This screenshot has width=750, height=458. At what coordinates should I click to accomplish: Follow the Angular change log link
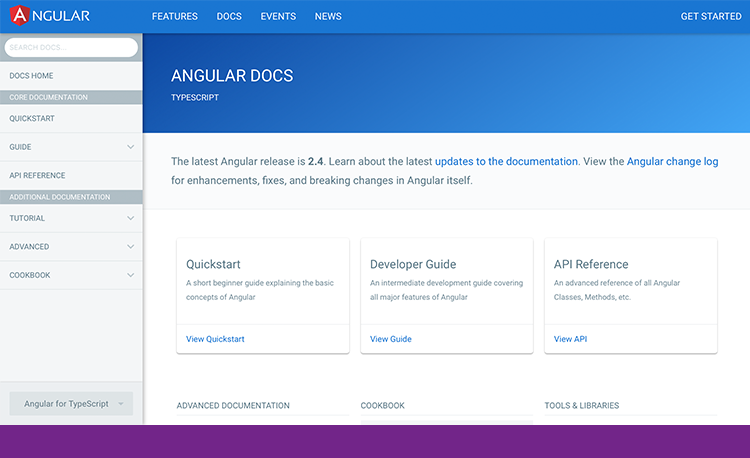[673, 162]
